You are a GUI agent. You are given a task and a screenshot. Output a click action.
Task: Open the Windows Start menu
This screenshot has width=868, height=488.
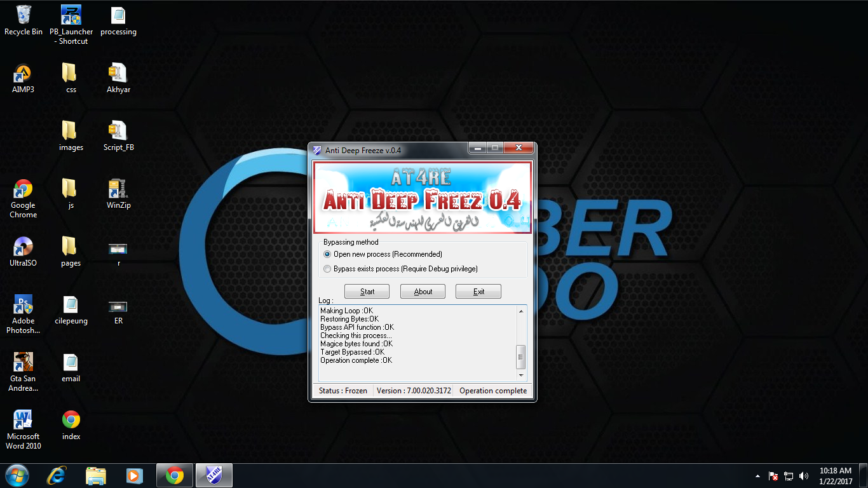pos(17,475)
